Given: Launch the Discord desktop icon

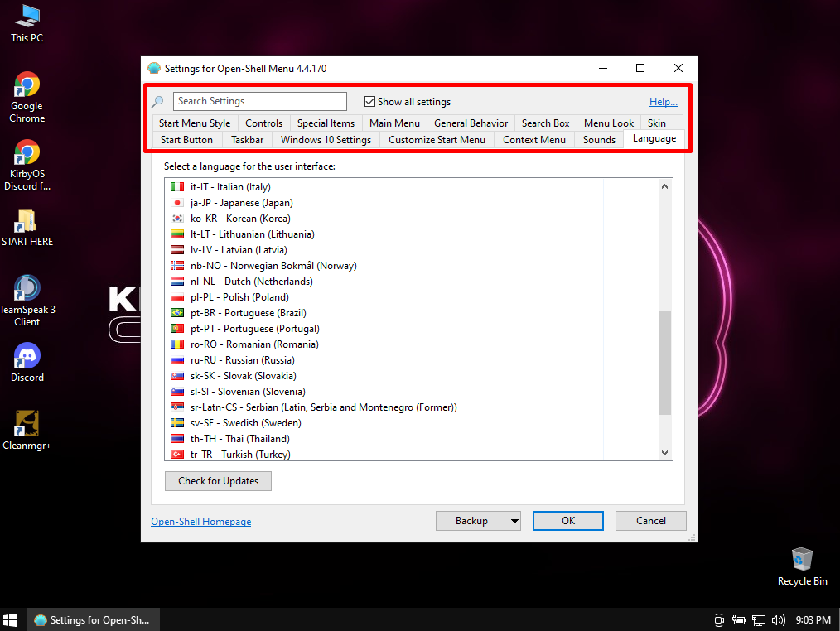Looking at the screenshot, I should [x=27, y=364].
